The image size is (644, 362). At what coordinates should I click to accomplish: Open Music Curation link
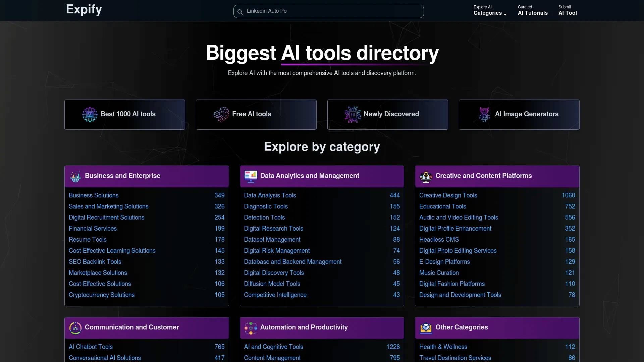pos(439,273)
